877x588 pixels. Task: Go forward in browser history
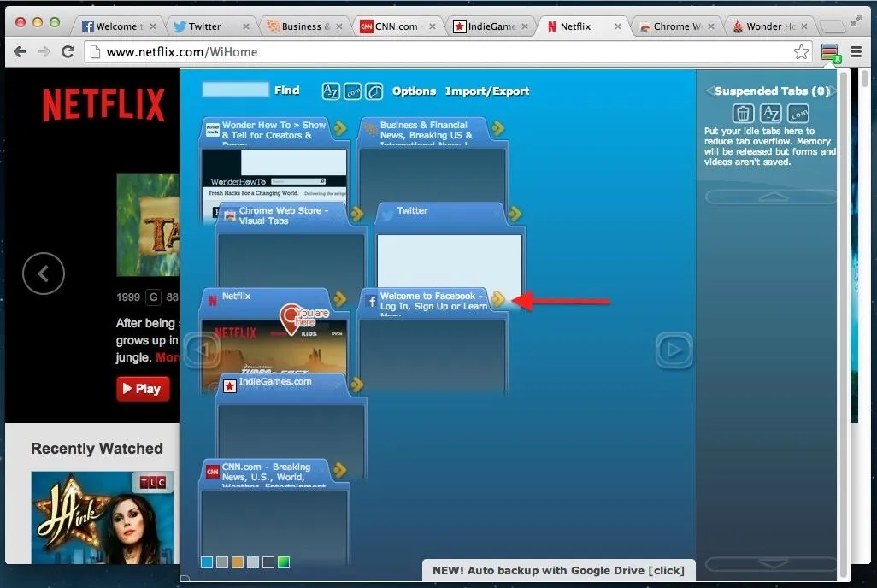tap(44, 52)
